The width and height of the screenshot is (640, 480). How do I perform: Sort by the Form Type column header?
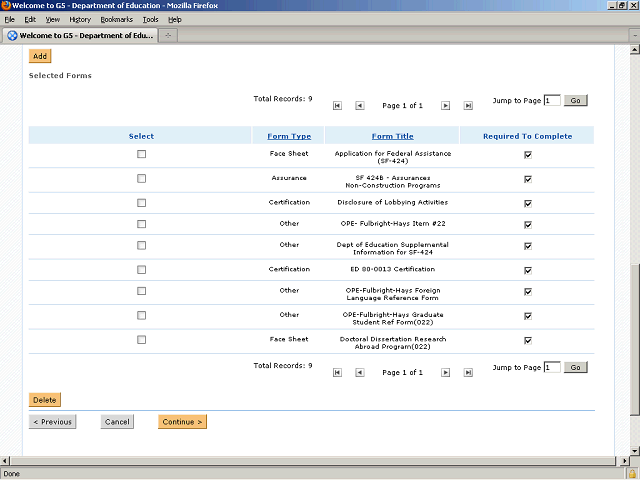[289, 136]
